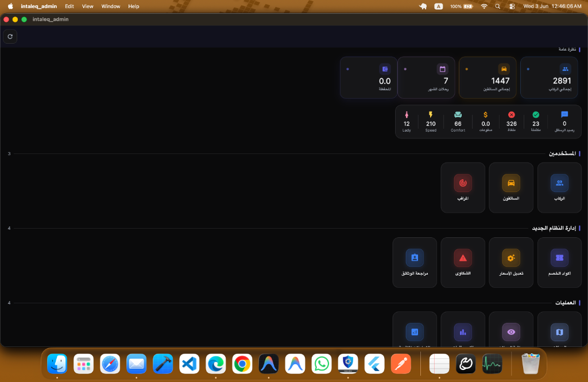Open the passengers group icon in total riders card

click(565, 69)
